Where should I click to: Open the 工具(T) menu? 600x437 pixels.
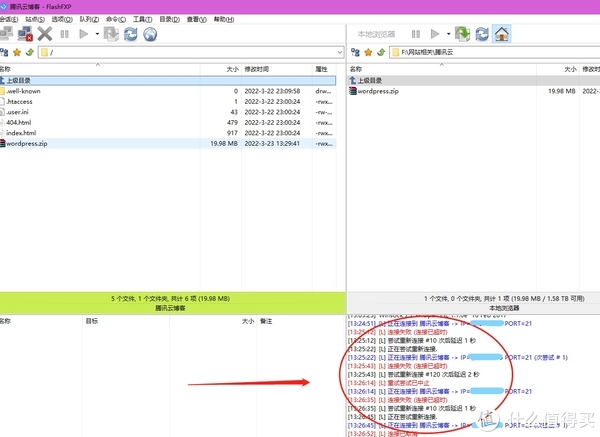(x=142, y=19)
